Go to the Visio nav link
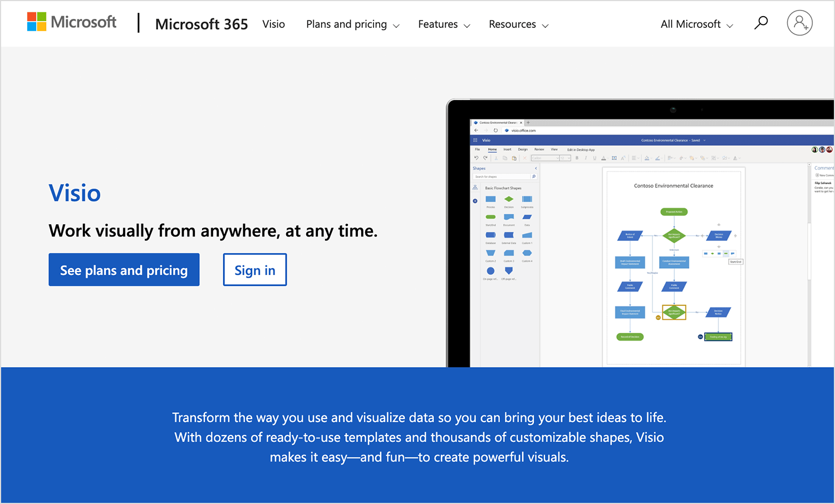 tap(274, 24)
